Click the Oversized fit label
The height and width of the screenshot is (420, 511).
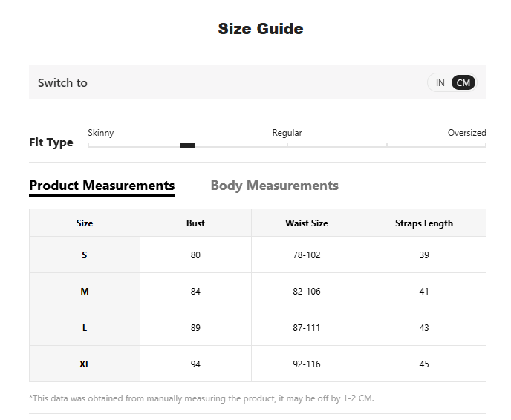[x=466, y=133]
